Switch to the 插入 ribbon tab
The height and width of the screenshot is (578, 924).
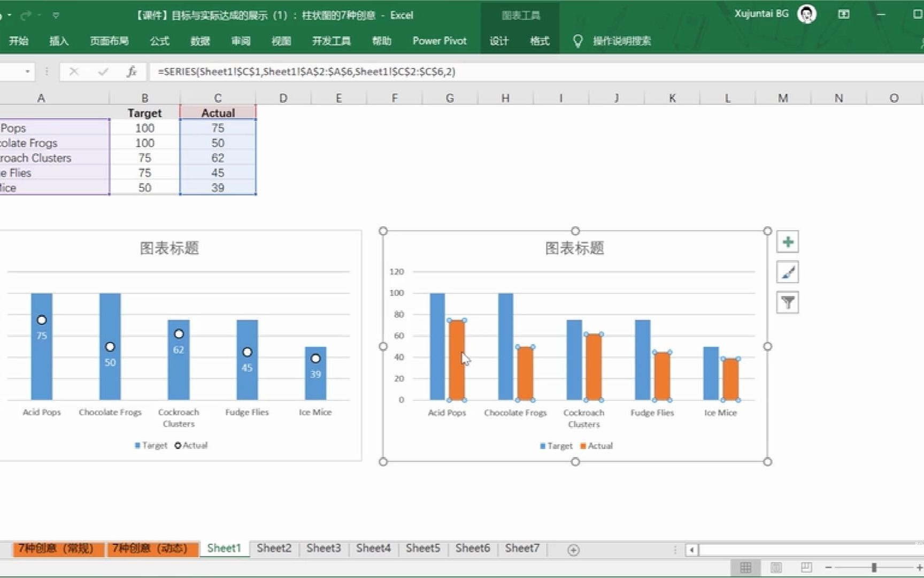coord(59,41)
